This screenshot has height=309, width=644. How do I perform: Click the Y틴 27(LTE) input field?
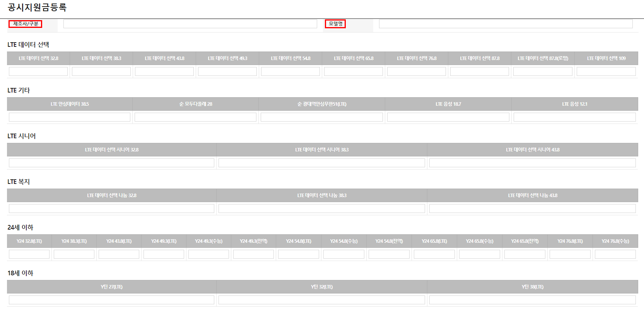point(111,300)
